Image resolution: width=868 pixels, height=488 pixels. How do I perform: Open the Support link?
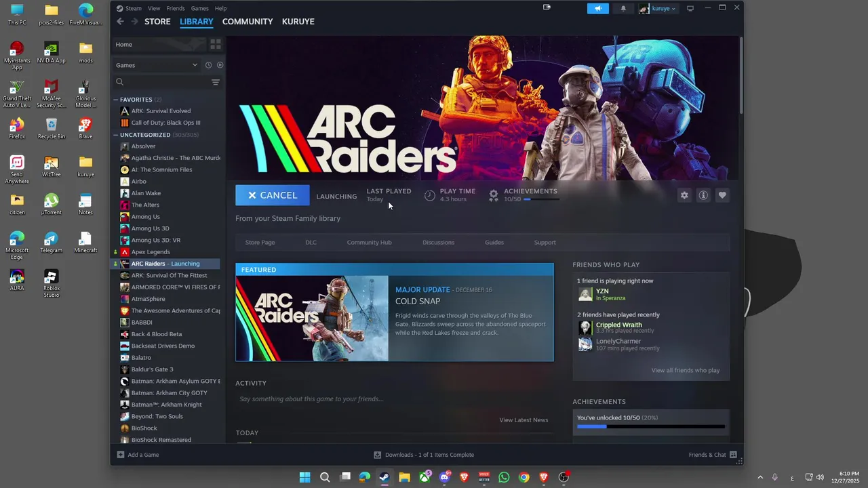pos(545,243)
